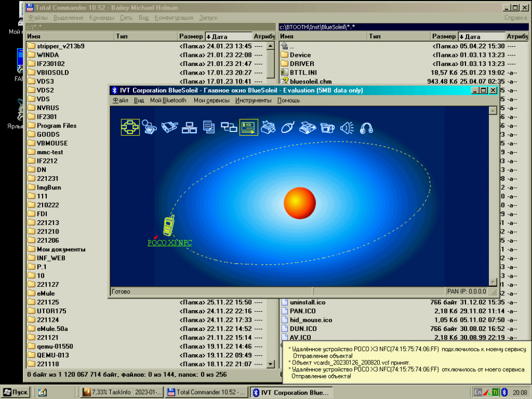Image resolution: width=532 pixels, height=399 pixels.
Task: Open the Инструменты menu in BlueSoleil
Action: click(x=253, y=100)
